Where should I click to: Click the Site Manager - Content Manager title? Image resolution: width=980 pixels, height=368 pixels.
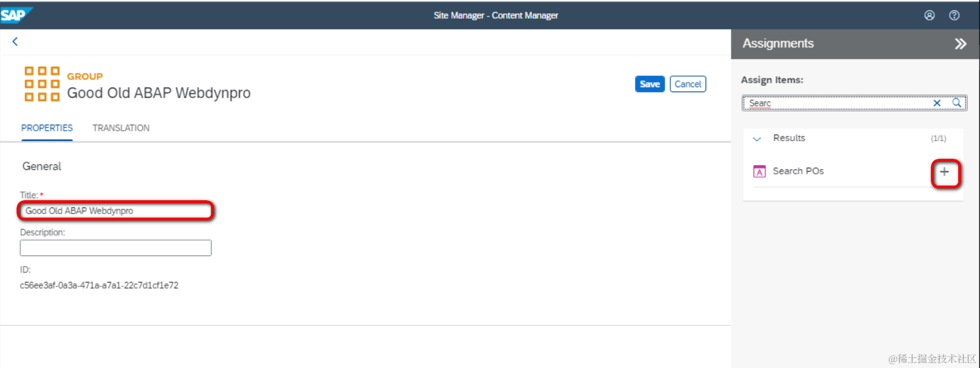pos(496,15)
